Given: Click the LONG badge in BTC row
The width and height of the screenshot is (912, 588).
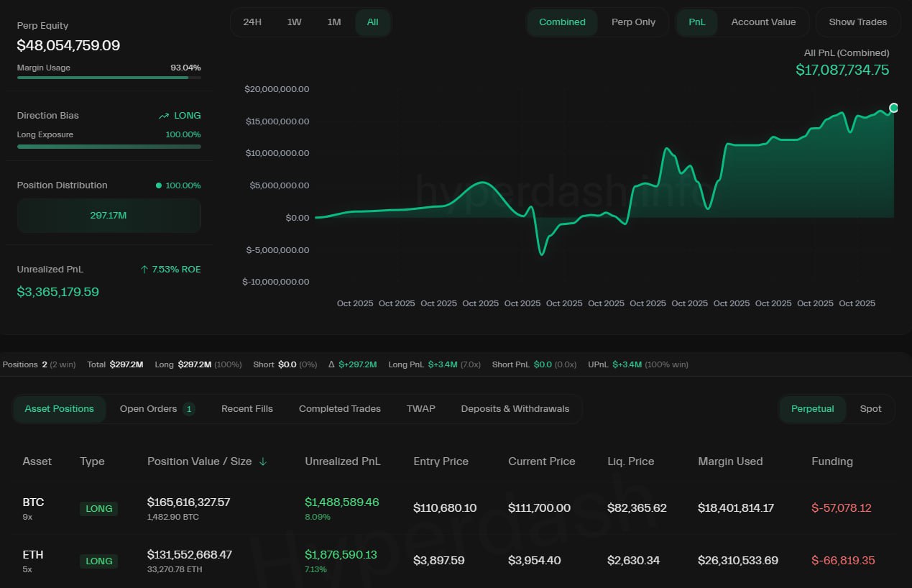Looking at the screenshot, I should (x=98, y=508).
